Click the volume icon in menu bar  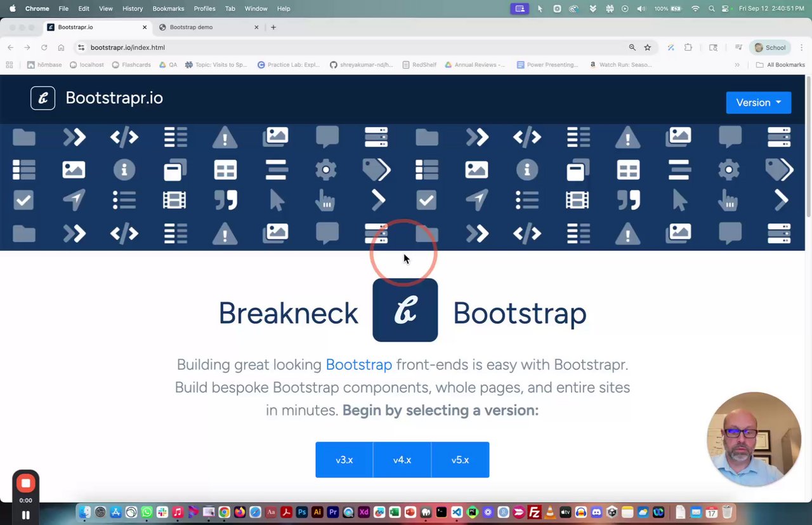[x=641, y=9]
